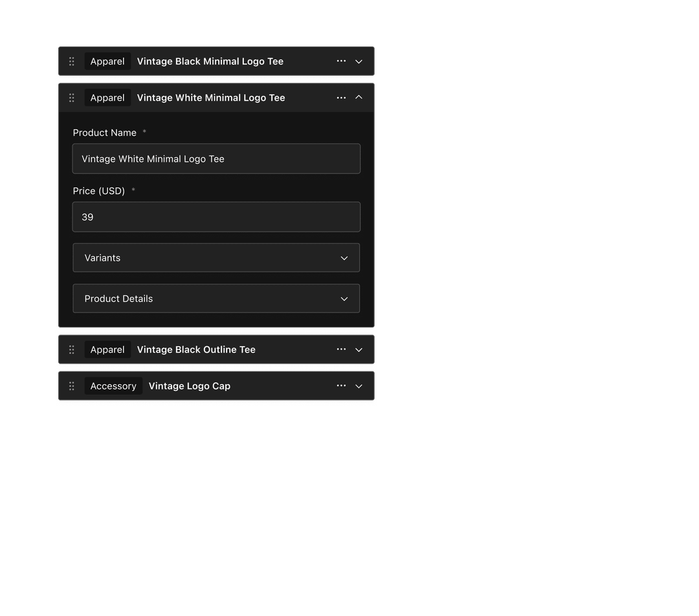Viewport: 699px width, 616px height.
Task: Expand the Variants section
Action: tap(216, 258)
